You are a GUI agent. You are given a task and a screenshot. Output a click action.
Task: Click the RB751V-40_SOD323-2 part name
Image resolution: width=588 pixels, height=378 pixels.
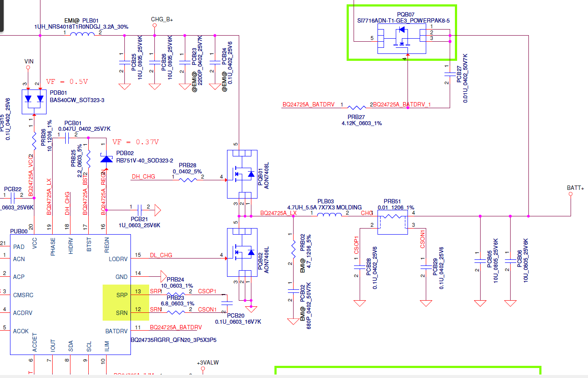144,160
